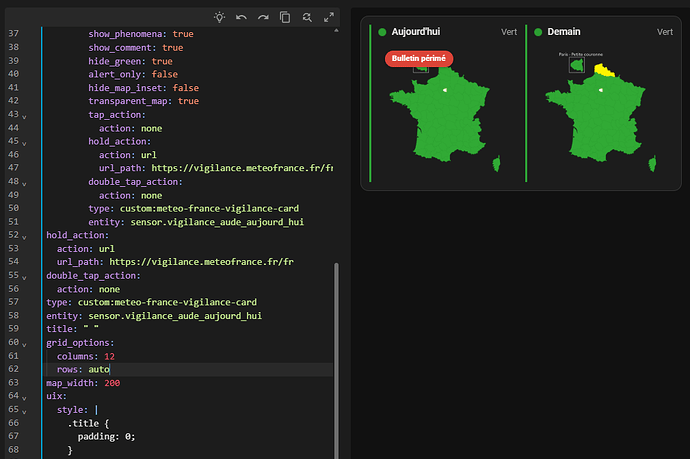
Task: Click the show_comment: true line
Action: coord(136,48)
